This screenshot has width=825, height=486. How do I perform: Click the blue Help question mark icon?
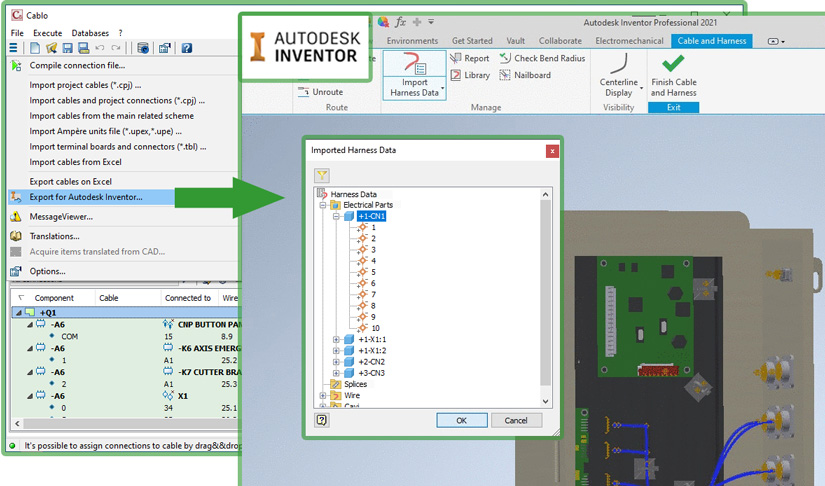pos(186,48)
